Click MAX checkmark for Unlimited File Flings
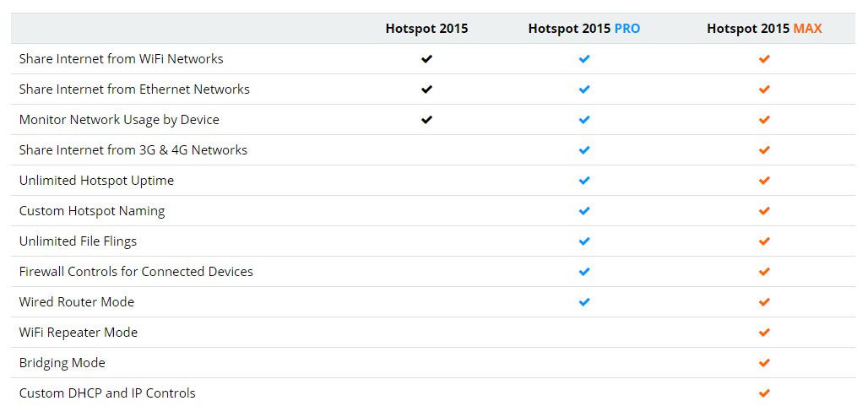Viewport: 868px width, 417px height. pos(764,241)
